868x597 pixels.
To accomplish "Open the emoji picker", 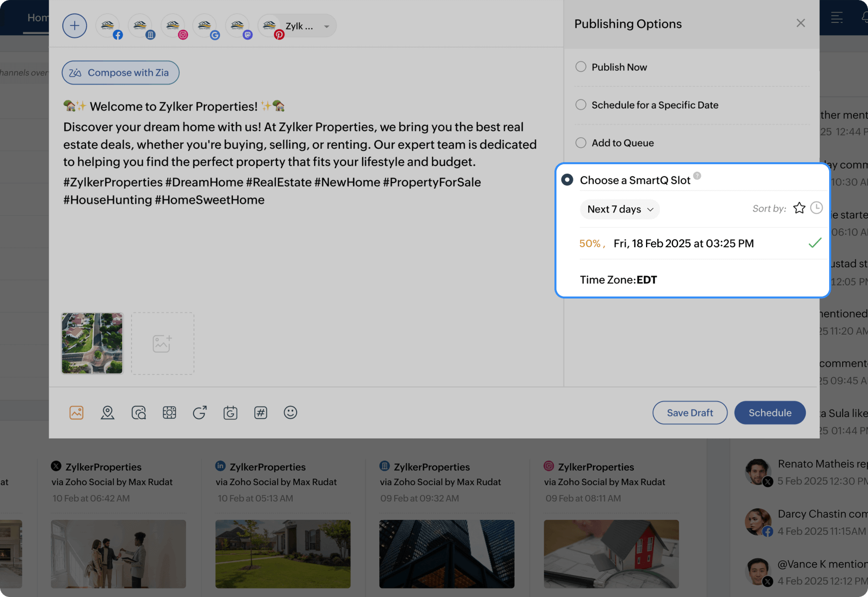I will point(290,412).
